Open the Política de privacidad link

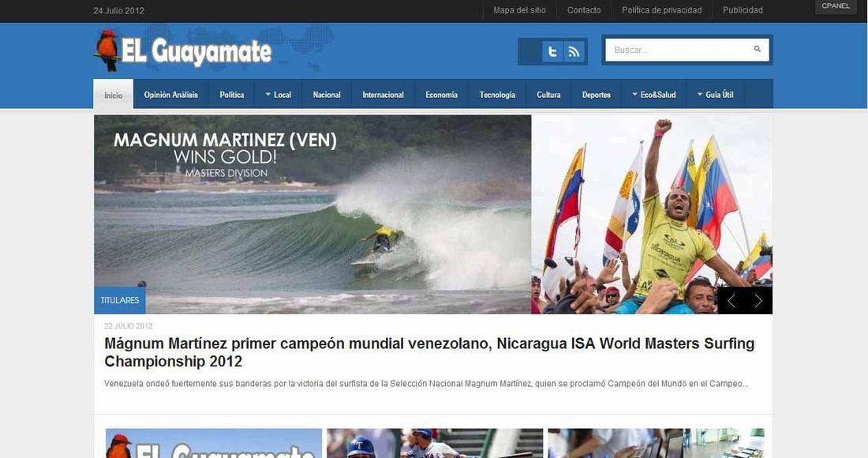click(x=661, y=10)
